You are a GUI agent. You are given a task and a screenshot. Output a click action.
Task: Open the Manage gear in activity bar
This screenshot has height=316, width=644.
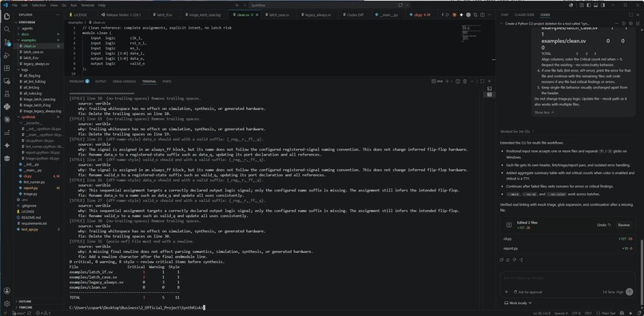[x=6, y=304]
